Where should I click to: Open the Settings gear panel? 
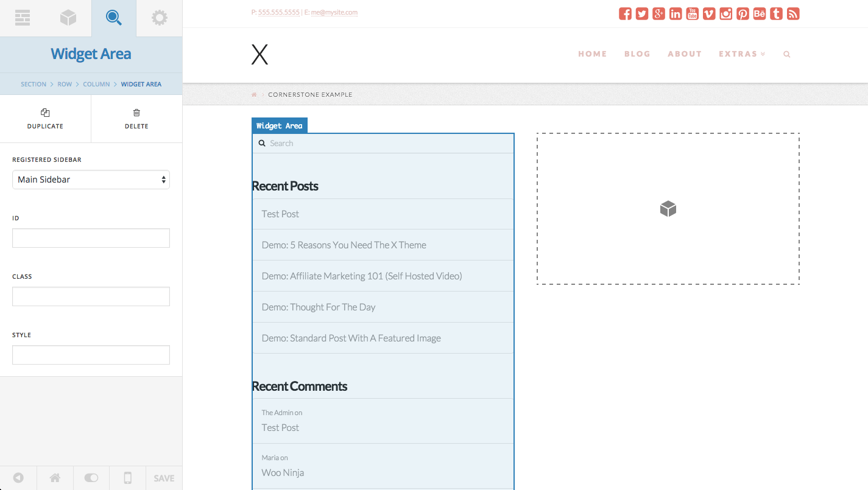[159, 18]
